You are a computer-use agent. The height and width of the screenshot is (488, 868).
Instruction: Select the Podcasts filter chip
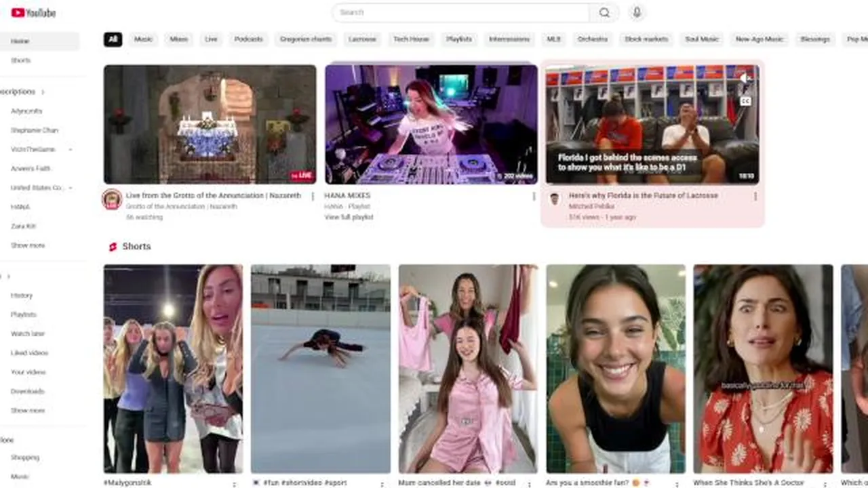pyautogui.click(x=248, y=39)
